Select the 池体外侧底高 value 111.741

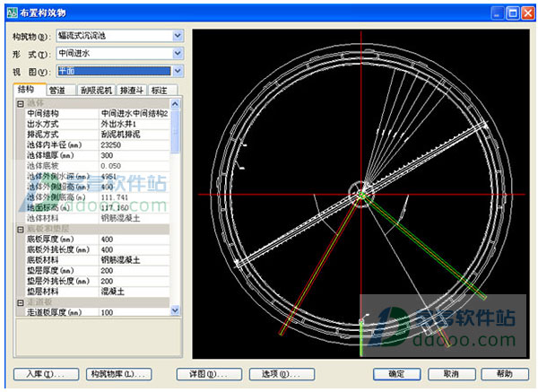134,197
